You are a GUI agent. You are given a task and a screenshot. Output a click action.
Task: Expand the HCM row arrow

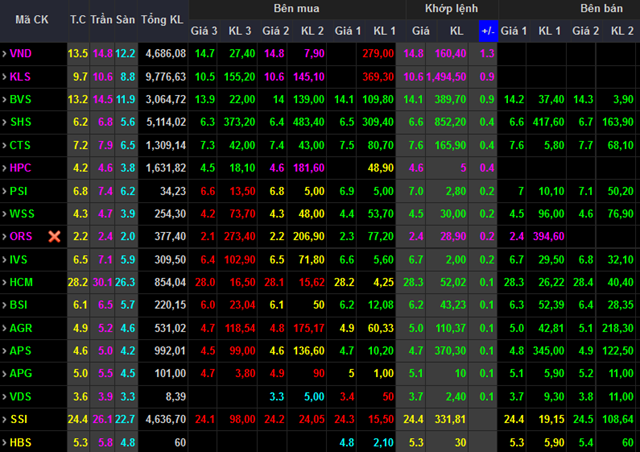[x=4, y=282]
